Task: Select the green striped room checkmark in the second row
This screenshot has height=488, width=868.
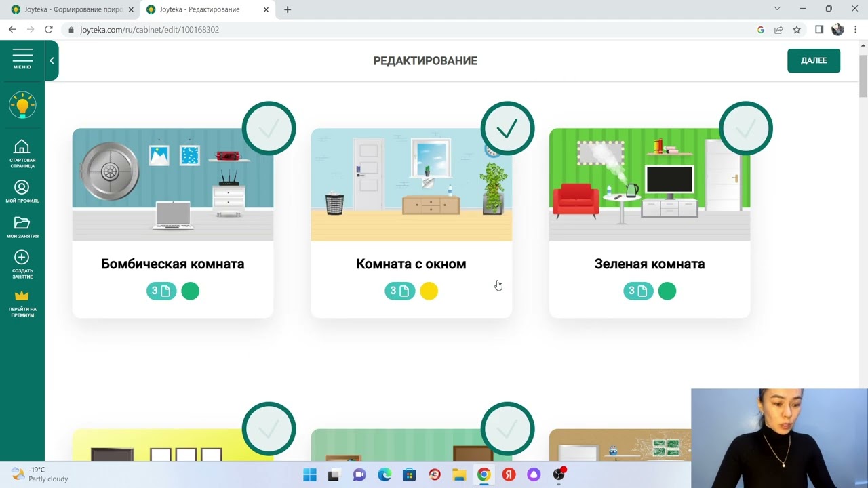Action: coord(507,430)
